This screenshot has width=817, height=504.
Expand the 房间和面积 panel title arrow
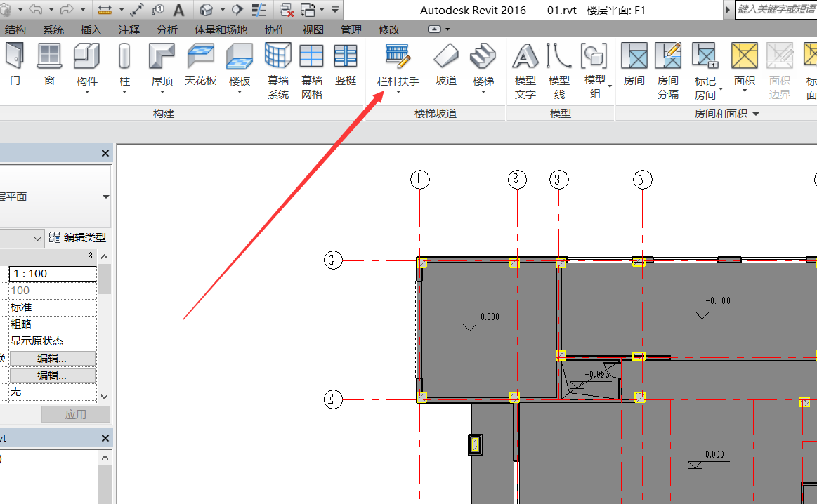(757, 114)
